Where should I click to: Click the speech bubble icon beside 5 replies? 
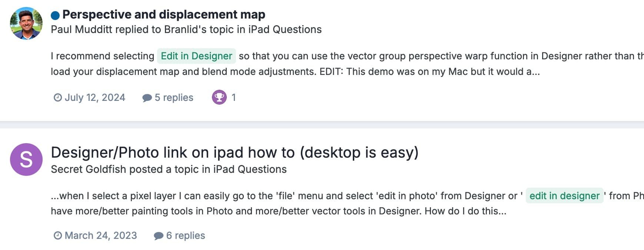147,98
